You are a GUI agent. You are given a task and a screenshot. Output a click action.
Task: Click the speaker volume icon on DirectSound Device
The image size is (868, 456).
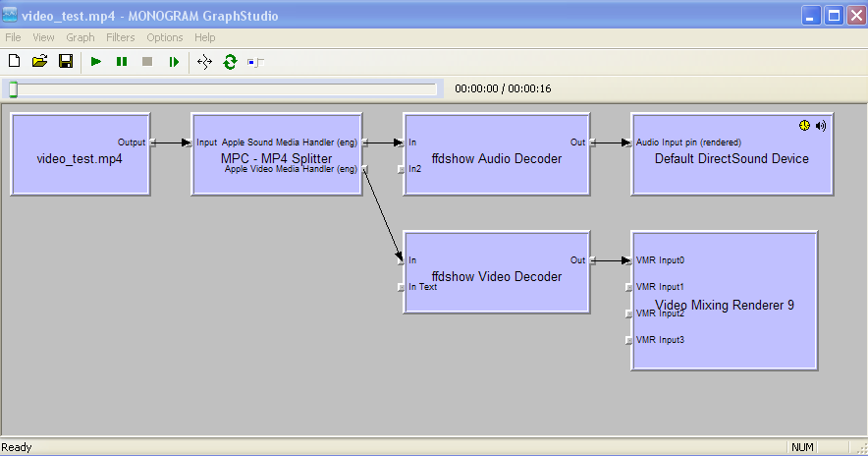pos(821,126)
